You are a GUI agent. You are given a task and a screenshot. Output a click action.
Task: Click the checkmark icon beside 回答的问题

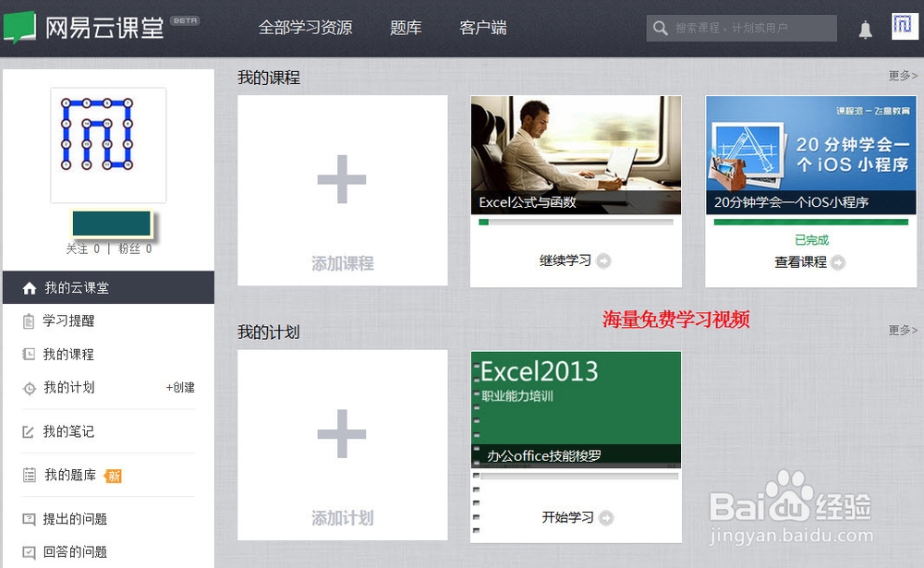click(29, 552)
